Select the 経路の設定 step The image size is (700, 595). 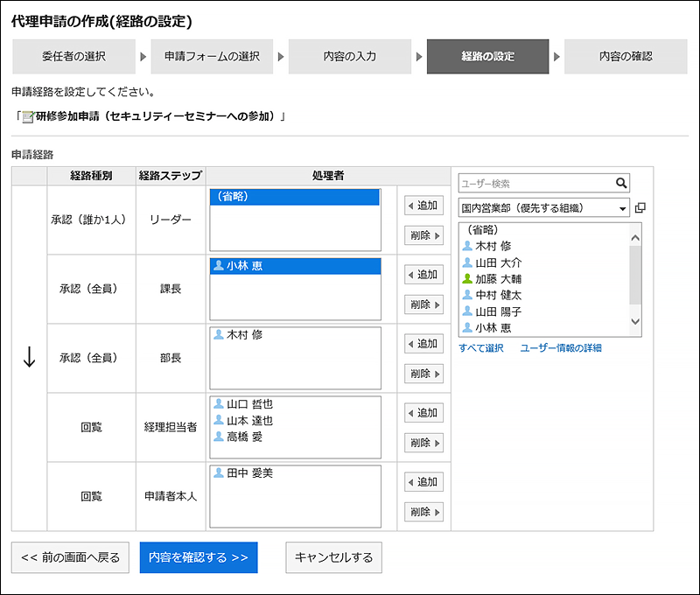click(x=488, y=57)
